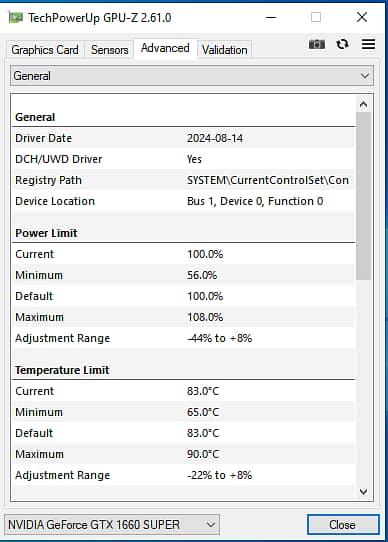Click the -44% to +8% adjustment range
This screenshot has height=542, width=388.
[x=220, y=338]
